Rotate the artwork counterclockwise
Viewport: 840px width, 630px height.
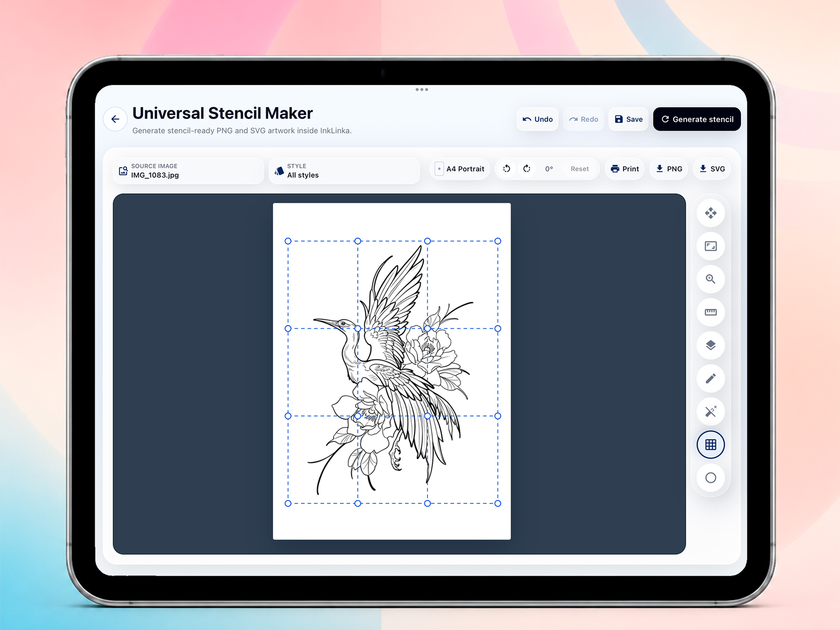point(507,169)
